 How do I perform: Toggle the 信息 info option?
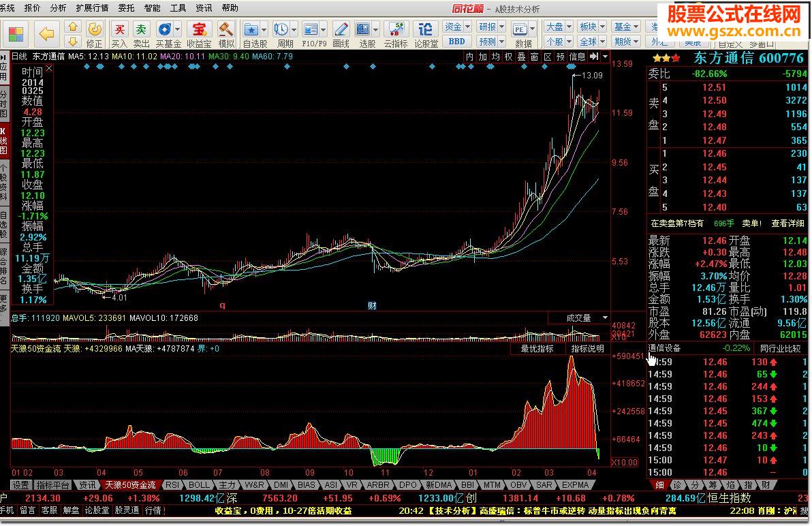577,57
